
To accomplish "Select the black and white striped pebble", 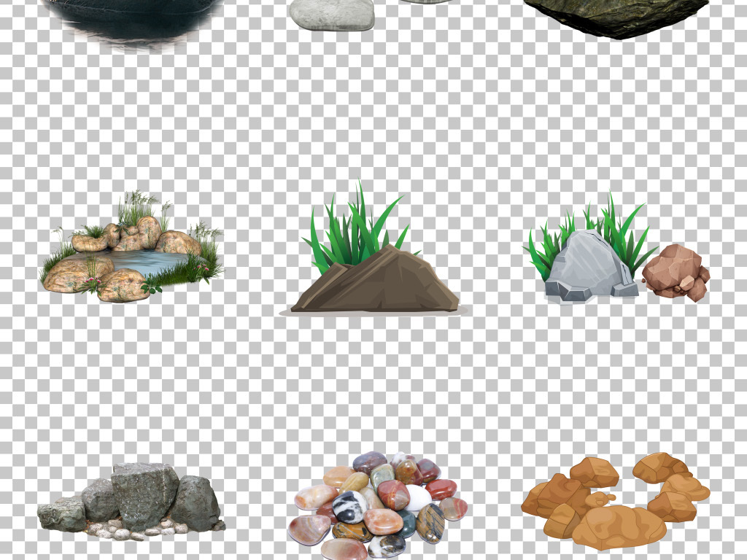I will (349, 506).
